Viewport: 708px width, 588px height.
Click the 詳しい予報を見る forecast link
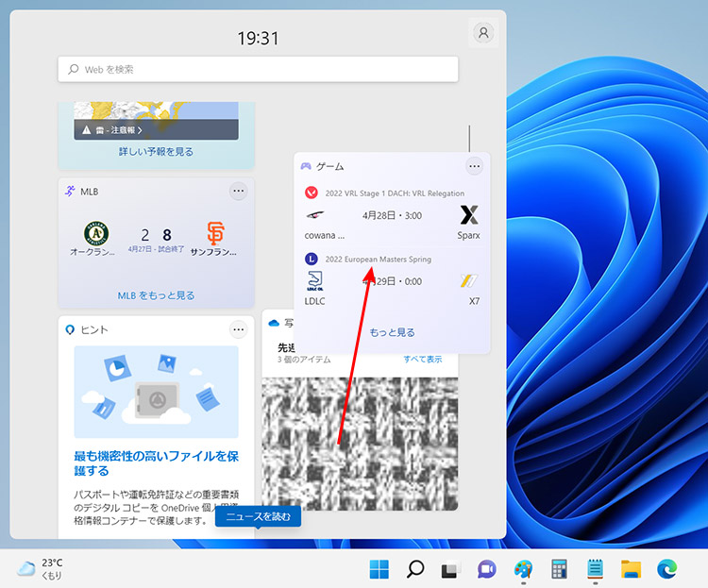coord(156,152)
